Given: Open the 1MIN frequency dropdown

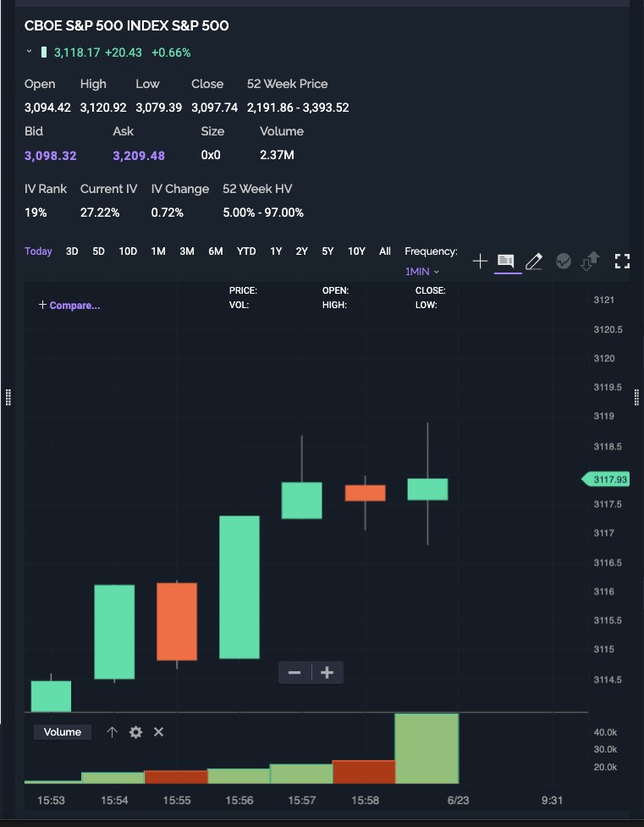Looking at the screenshot, I should pyautogui.click(x=422, y=272).
